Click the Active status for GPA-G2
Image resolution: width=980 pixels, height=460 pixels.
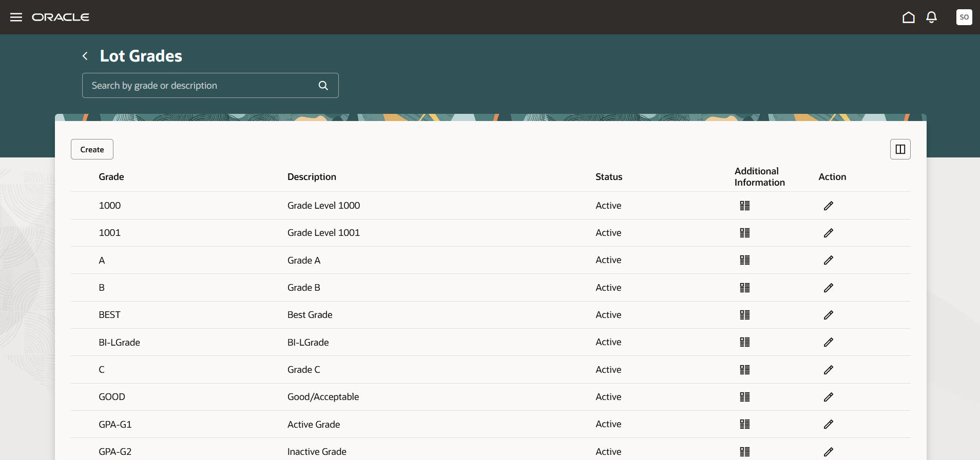(608, 452)
